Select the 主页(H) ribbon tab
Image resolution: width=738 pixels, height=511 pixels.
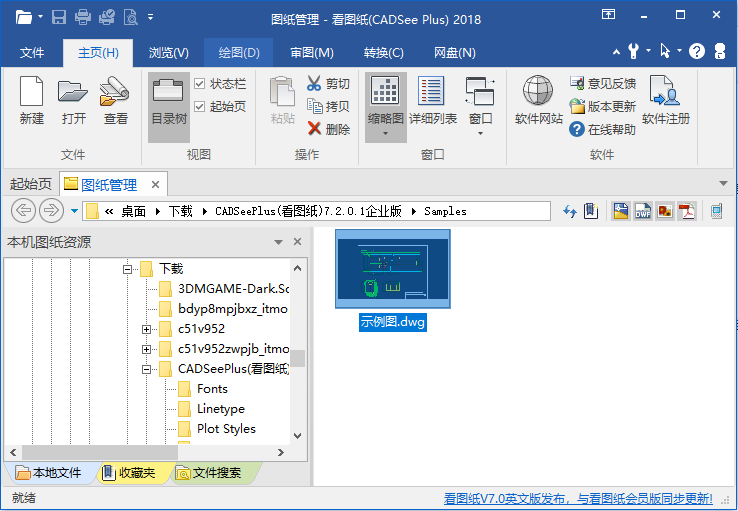point(98,53)
